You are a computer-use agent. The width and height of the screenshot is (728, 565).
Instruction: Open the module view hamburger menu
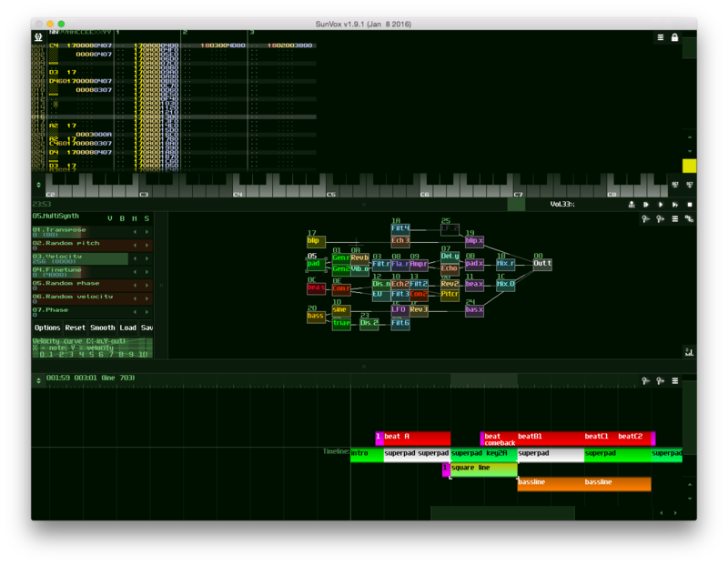675,218
